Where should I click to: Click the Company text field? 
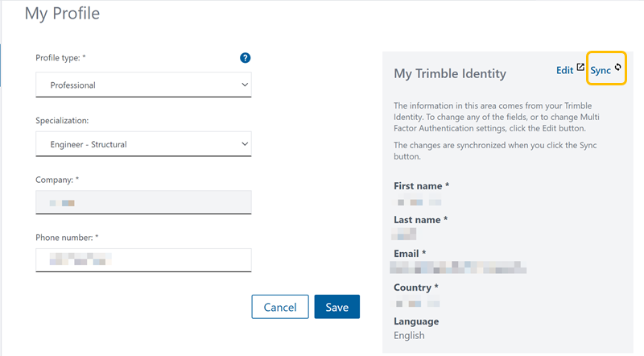click(x=143, y=202)
